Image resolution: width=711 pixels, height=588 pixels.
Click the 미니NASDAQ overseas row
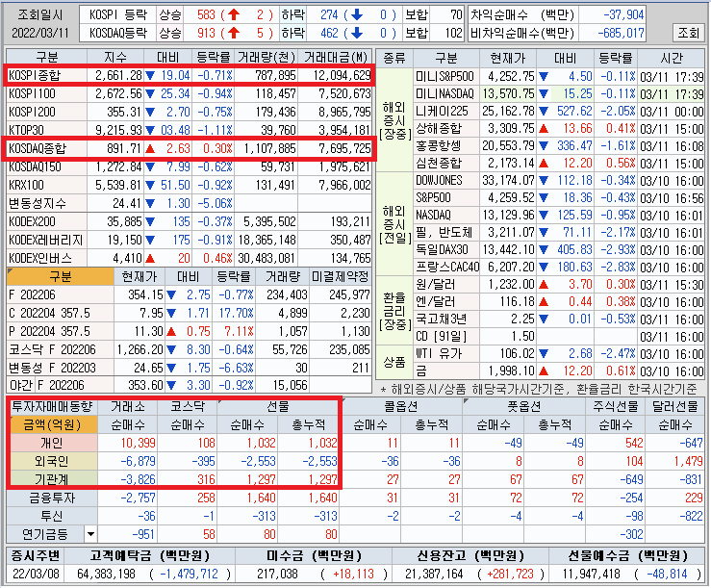[560, 94]
